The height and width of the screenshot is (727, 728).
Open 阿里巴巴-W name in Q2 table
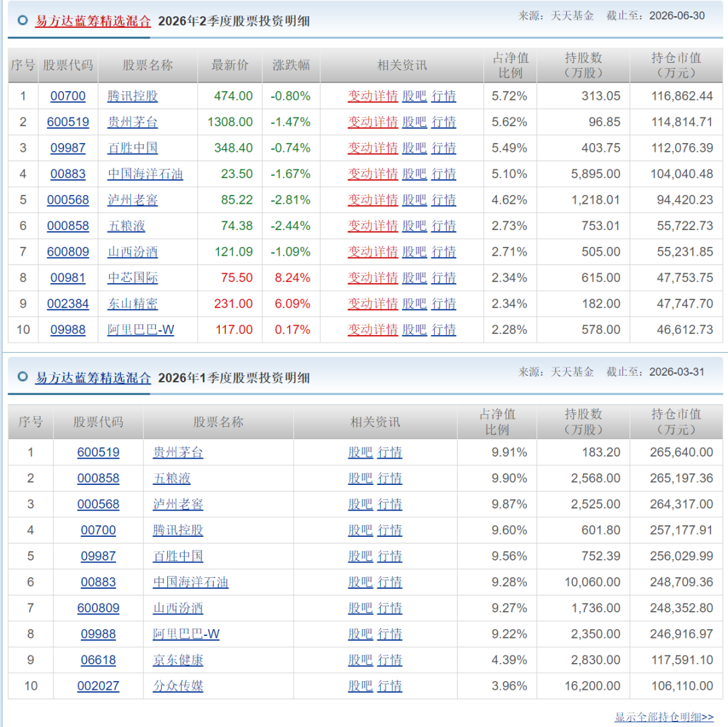point(141,330)
